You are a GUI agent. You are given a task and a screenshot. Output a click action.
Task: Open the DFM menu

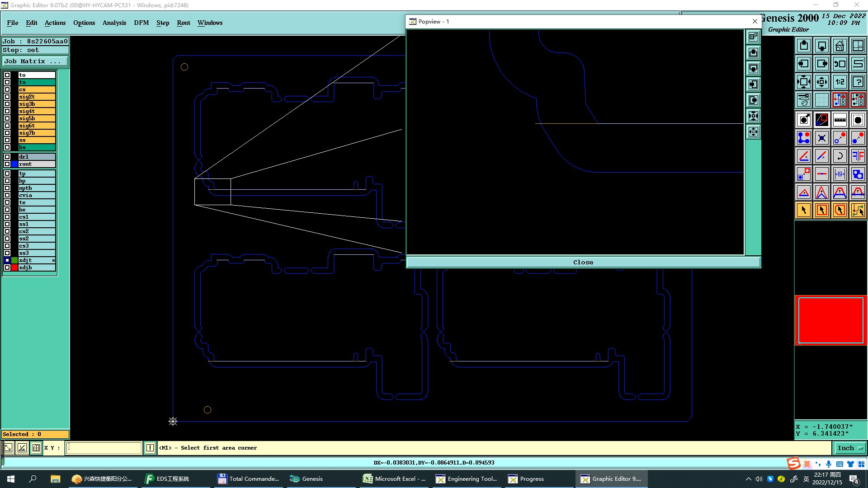[x=141, y=23]
